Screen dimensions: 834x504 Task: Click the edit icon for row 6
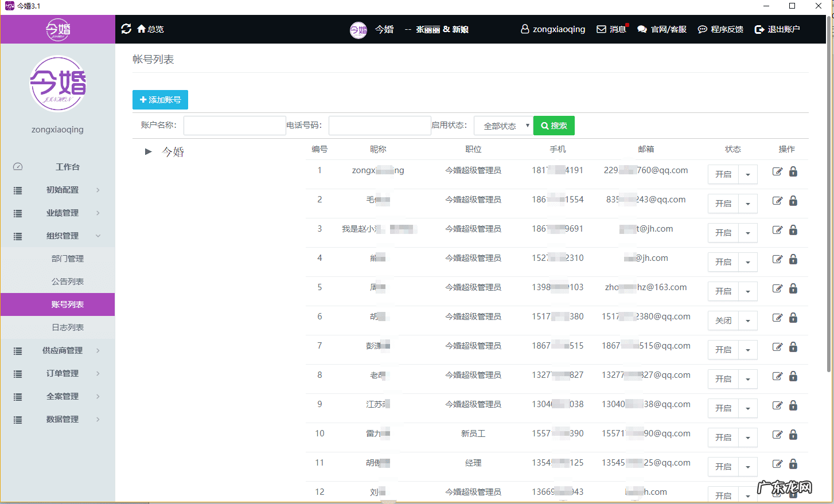777,318
